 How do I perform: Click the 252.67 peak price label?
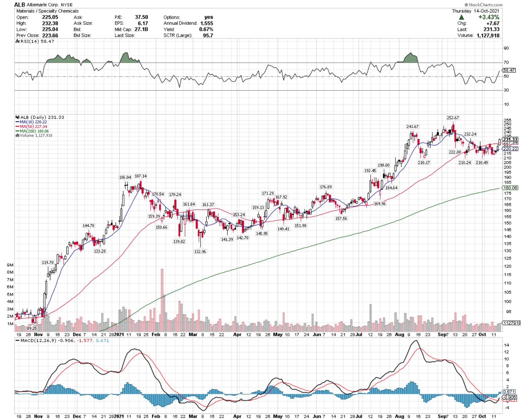pyautogui.click(x=453, y=118)
